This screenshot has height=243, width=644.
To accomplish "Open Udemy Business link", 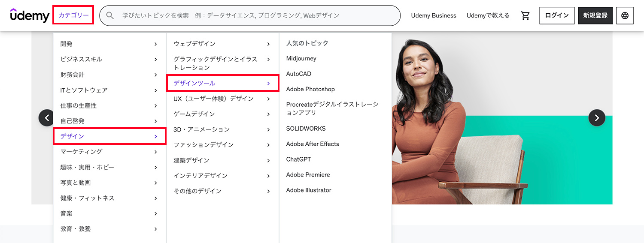I will coord(434,15).
